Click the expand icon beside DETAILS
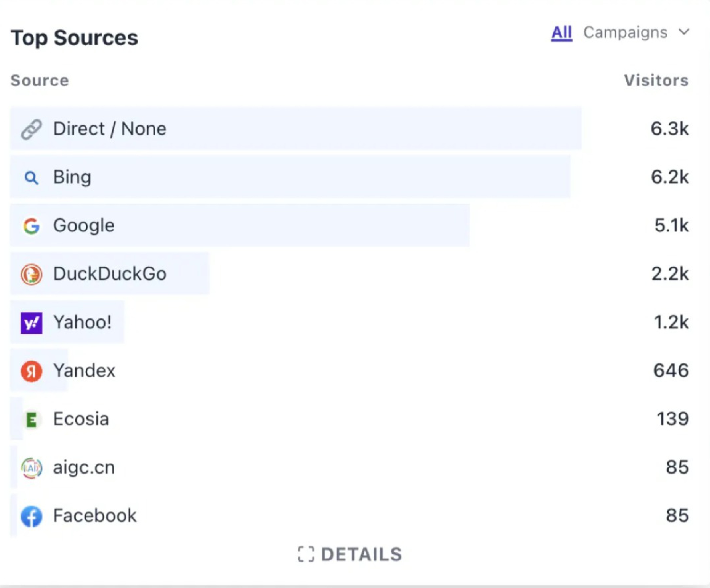The image size is (710, 588). click(x=306, y=554)
